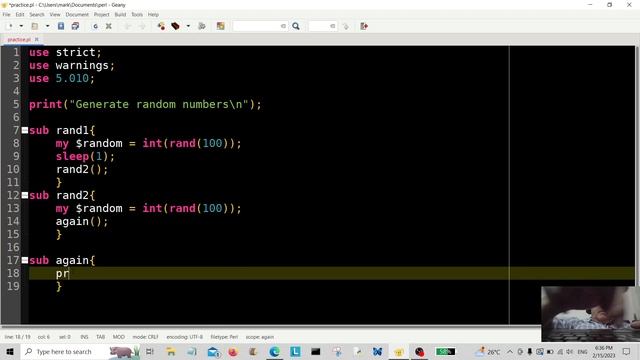Click inside the toolbar search field
The width and height of the screenshot is (640, 360).
[x=260, y=26]
